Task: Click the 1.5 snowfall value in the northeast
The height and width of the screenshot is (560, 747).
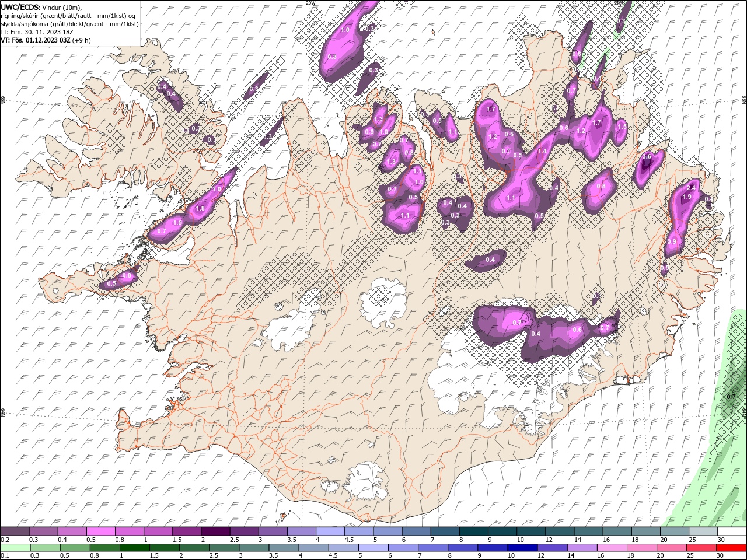Action: coord(622,126)
